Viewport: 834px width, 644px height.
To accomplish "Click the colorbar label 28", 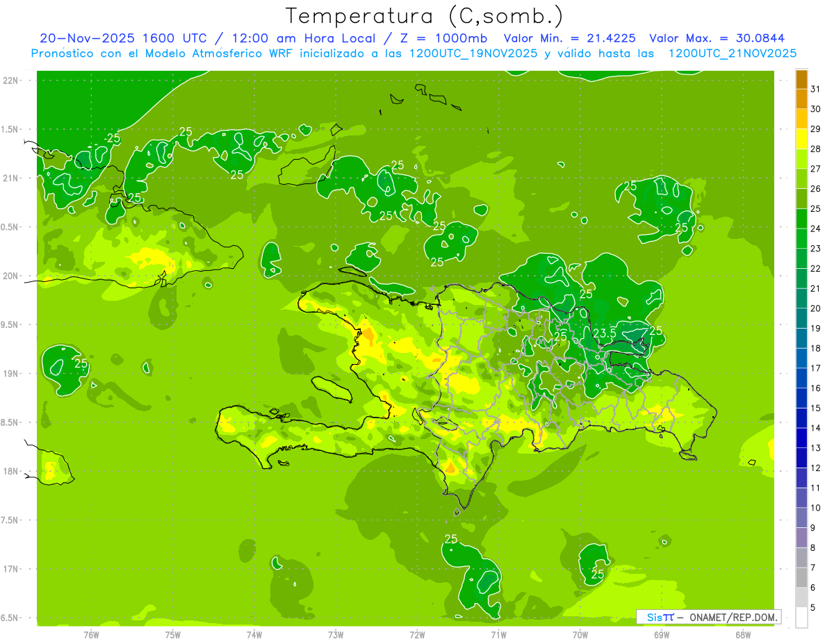I will 816,149.
